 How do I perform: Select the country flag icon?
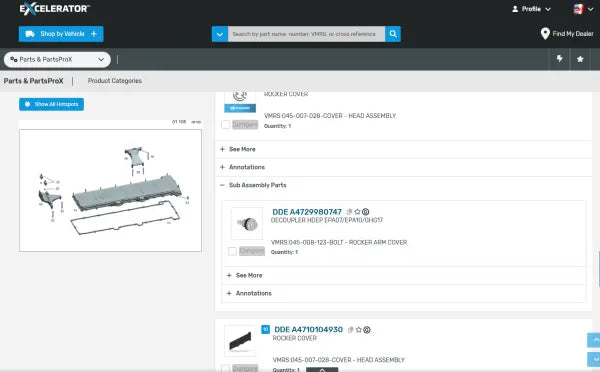(578, 9)
